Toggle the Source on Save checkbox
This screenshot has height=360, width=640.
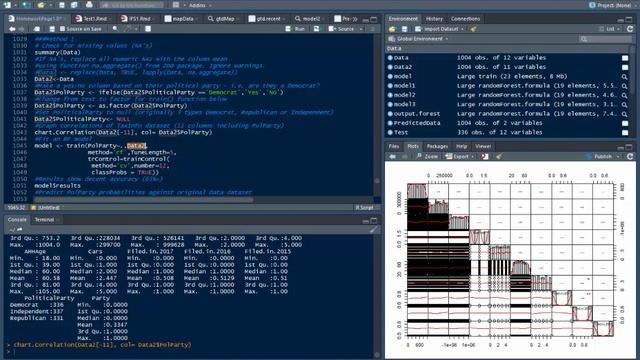62,29
